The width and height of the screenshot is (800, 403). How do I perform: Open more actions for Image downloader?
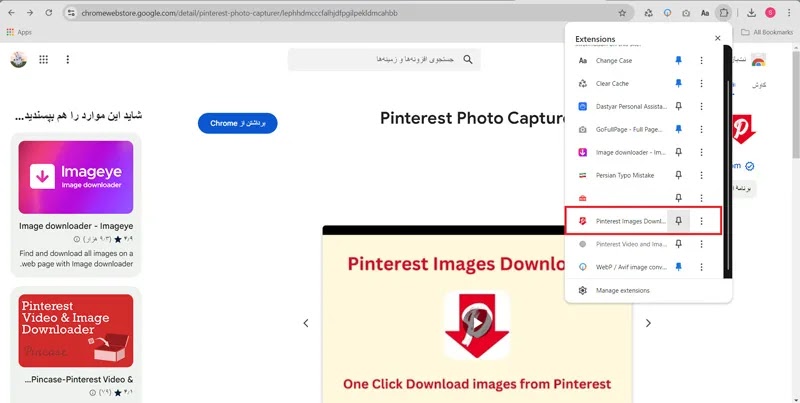click(702, 152)
